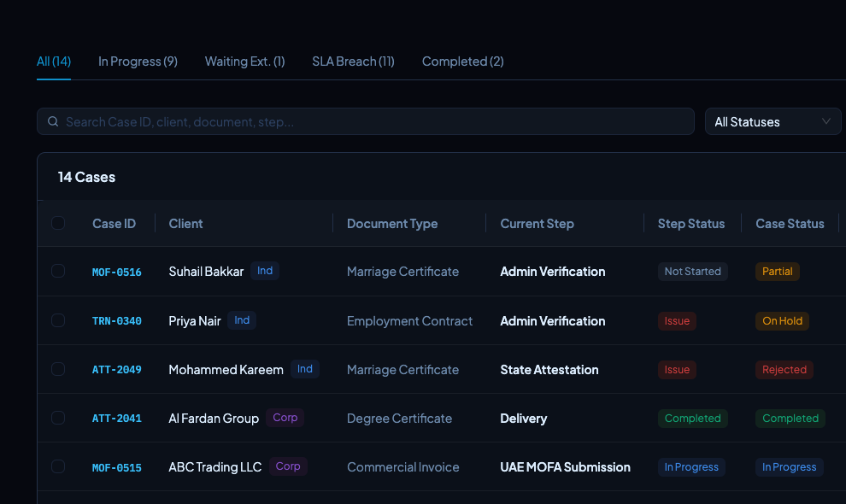Click client name Al Fardan Group
This screenshot has height=504, width=846.
coord(214,419)
